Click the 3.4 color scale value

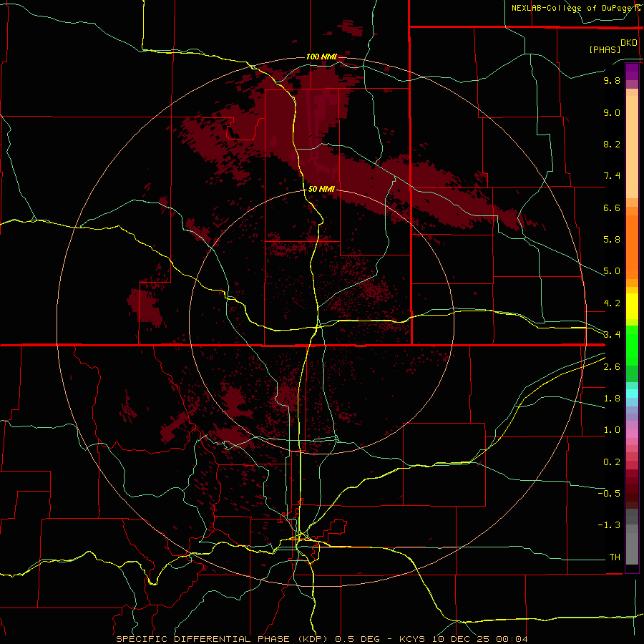pyautogui.click(x=612, y=335)
